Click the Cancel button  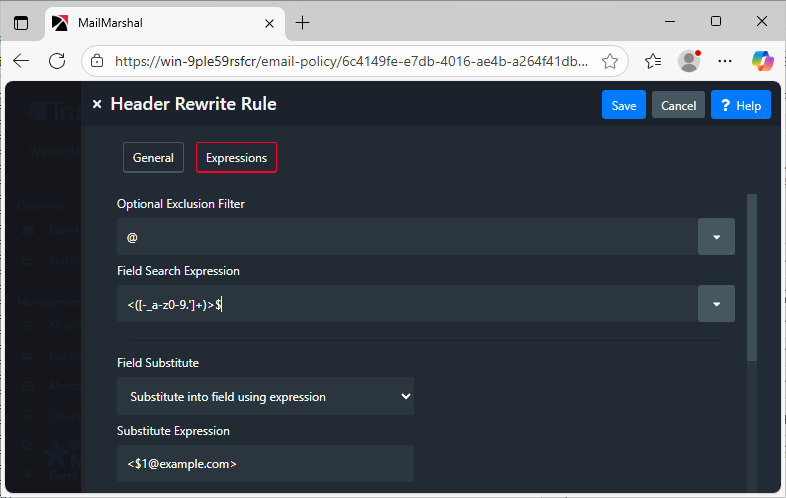point(678,105)
